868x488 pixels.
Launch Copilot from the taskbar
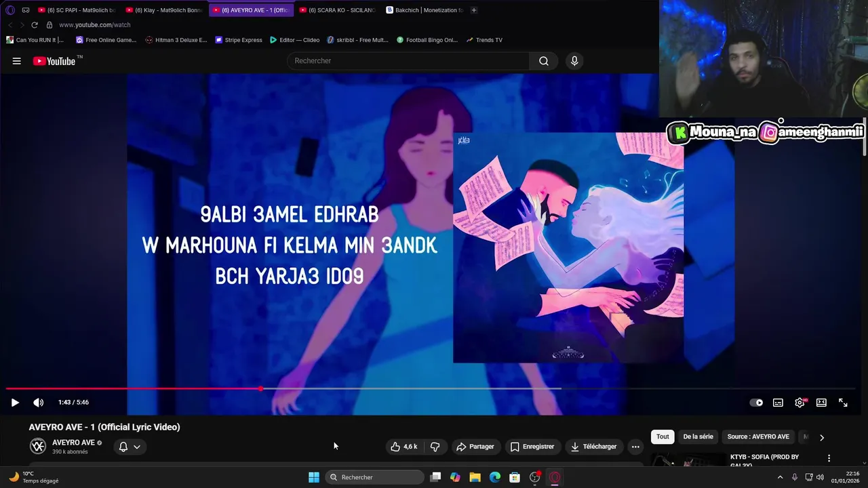pos(455,477)
